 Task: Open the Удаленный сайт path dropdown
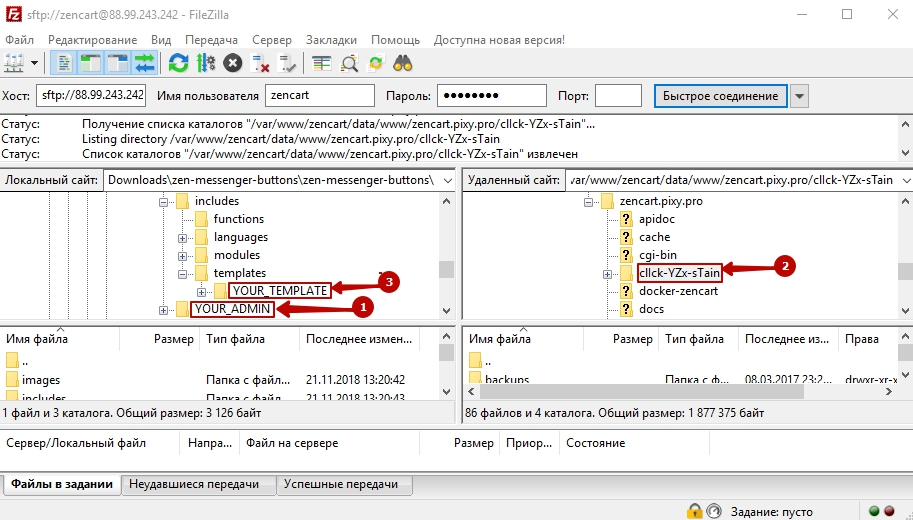tap(906, 181)
